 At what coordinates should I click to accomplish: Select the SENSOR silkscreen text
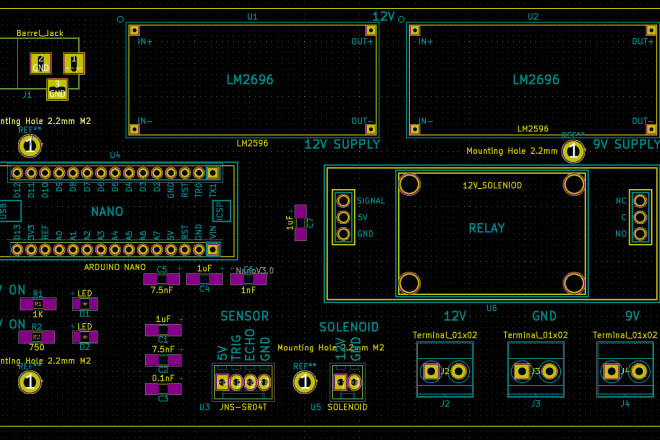[x=245, y=316]
